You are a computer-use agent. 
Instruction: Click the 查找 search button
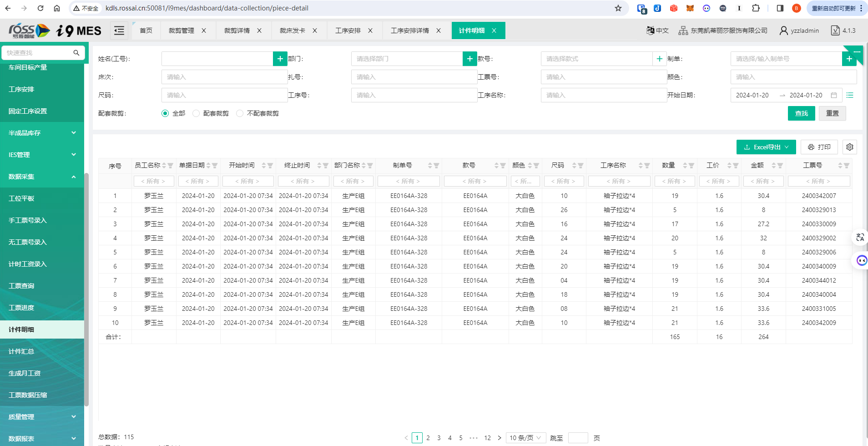[x=802, y=113]
